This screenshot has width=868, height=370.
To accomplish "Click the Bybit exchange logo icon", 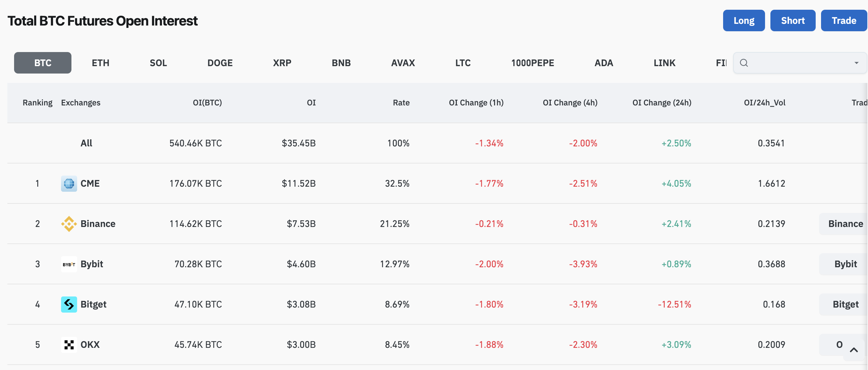I will [69, 264].
